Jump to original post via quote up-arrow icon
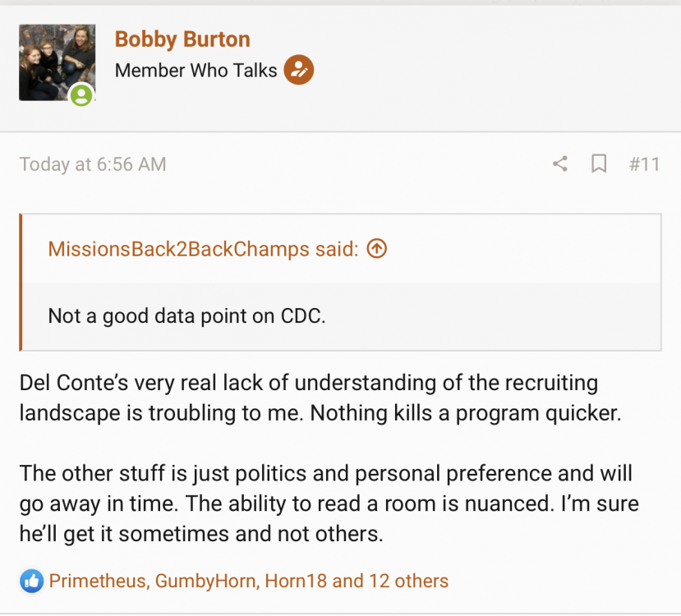Image resolution: width=681 pixels, height=616 pixels. pos(376,249)
